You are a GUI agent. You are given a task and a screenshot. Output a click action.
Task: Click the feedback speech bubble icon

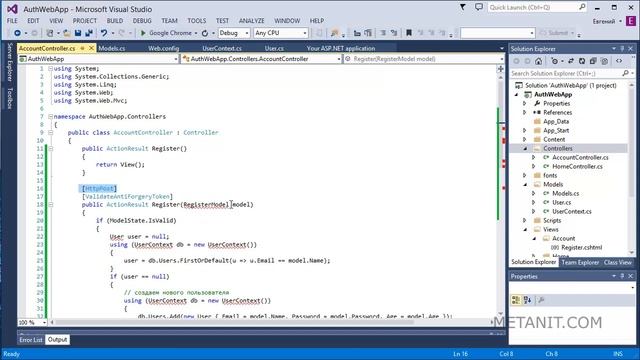(479, 7)
